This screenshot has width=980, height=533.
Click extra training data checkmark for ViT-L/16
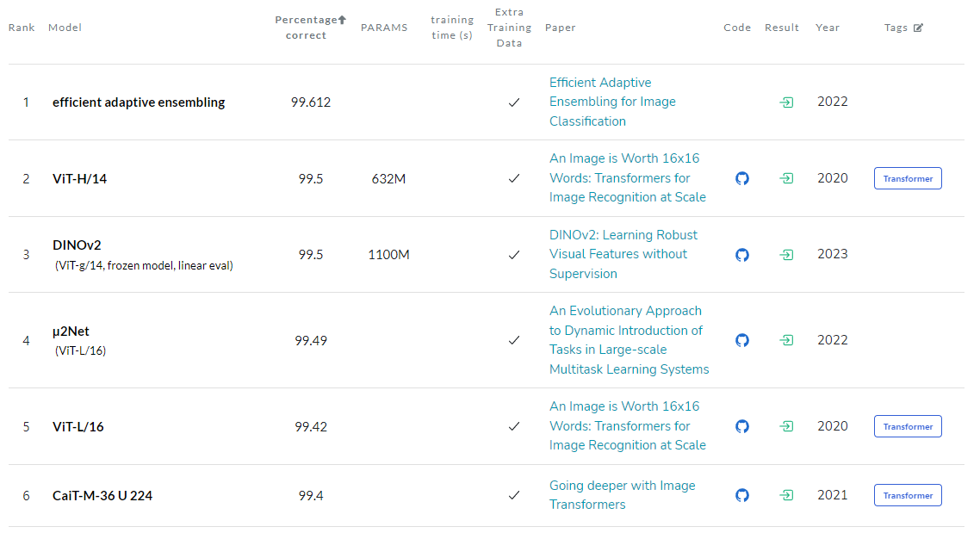(514, 426)
